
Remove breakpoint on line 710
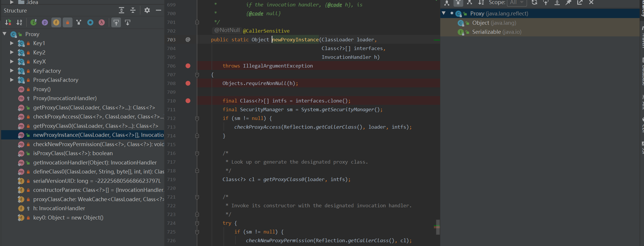[x=188, y=101]
